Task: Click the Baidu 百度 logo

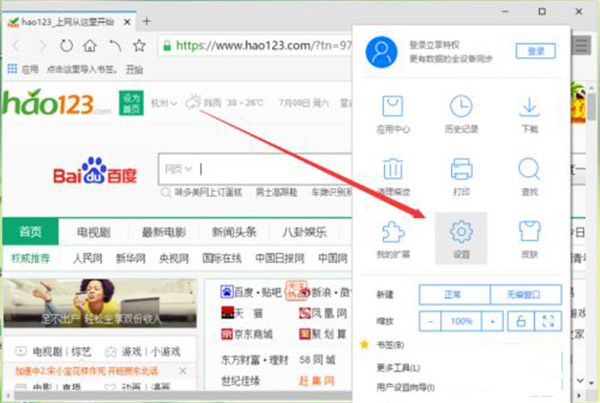Action: (95, 171)
